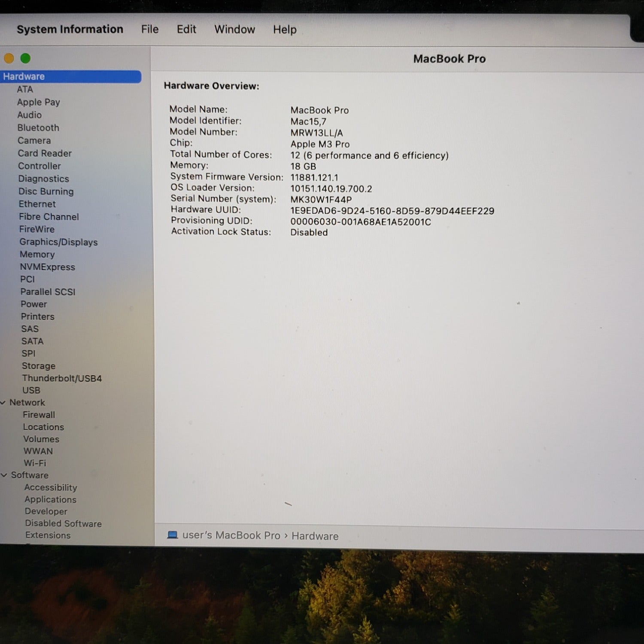
Task: Open the Edit menu
Action: 186,29
